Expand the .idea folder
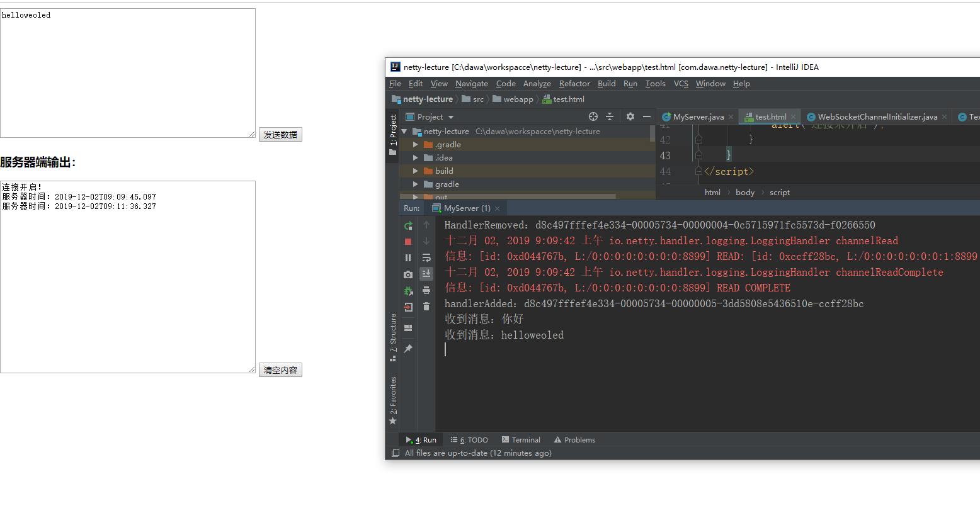The image size is (980, 513). click(416, 158)
